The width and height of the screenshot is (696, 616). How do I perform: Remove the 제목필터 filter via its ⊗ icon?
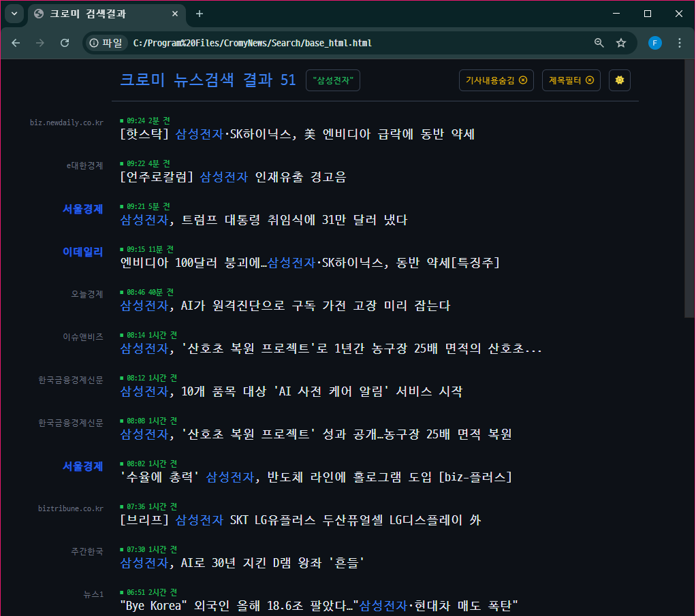(590, 80)
